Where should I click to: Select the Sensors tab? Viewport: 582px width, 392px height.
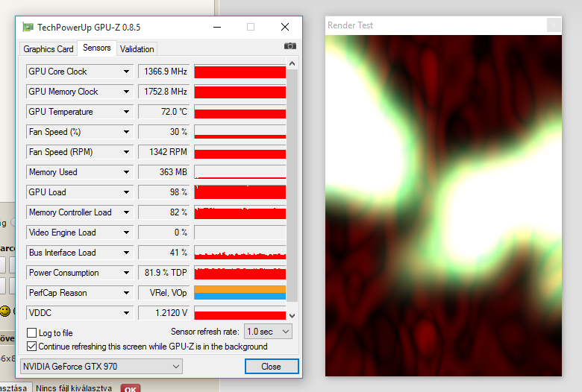(97, 48)
